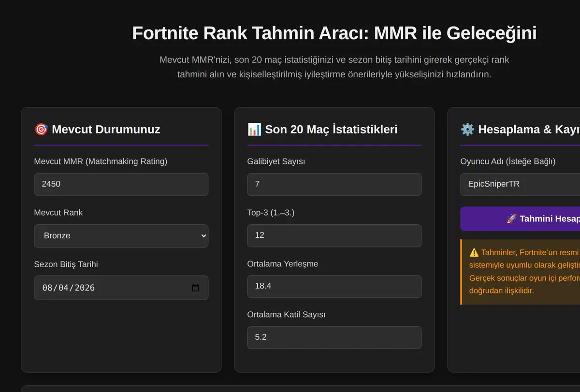The width and height of the screenshot is (580, 392).
Task: Click the subtitle paragraph starting 'Mevcut MMR'nizi'
Action: point(334,67)
